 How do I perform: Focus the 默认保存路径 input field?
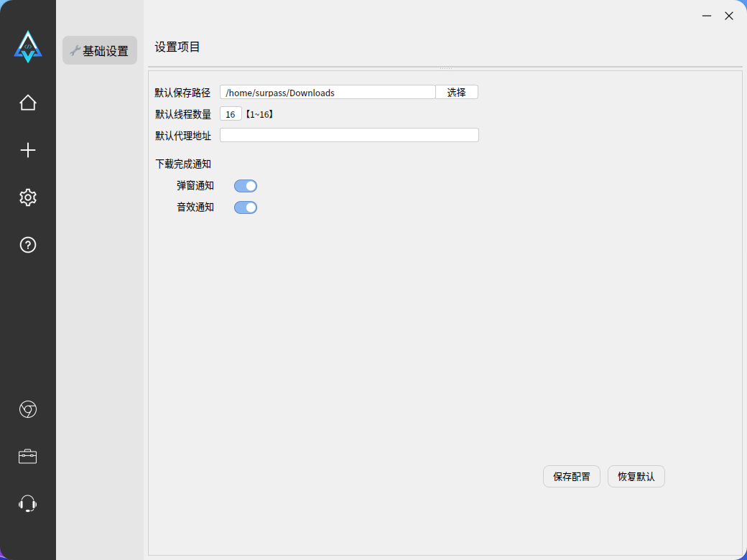coord(328,92)
